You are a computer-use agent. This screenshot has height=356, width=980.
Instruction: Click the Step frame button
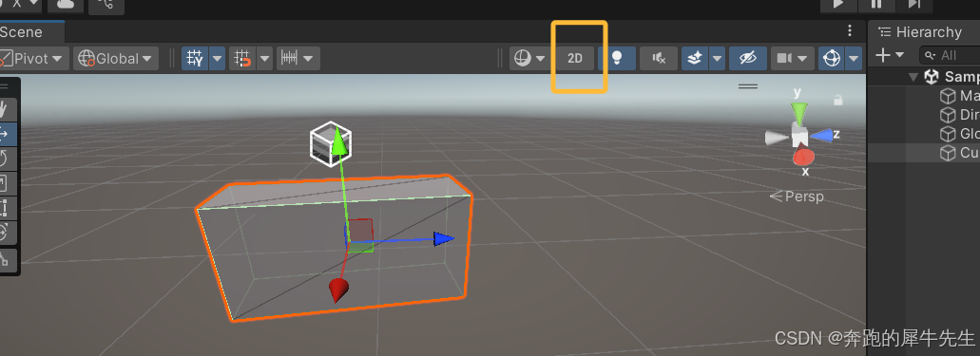[913, 5]
